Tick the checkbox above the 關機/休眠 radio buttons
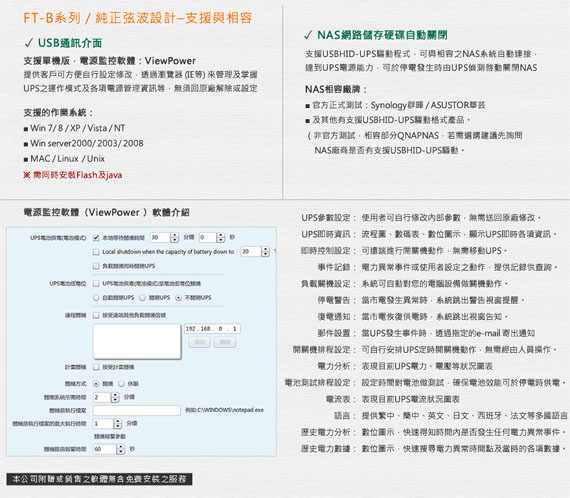Viewport: 570px width, 498px height. point(96,367)
